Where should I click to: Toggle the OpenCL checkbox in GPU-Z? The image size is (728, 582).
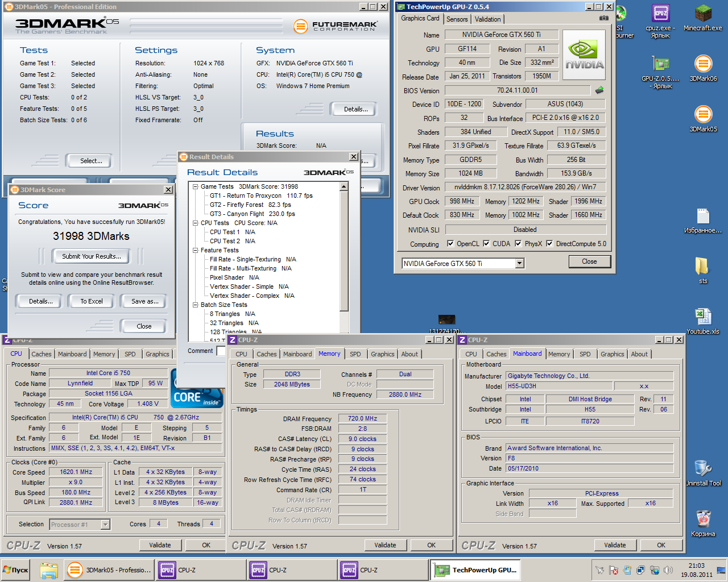450,243
